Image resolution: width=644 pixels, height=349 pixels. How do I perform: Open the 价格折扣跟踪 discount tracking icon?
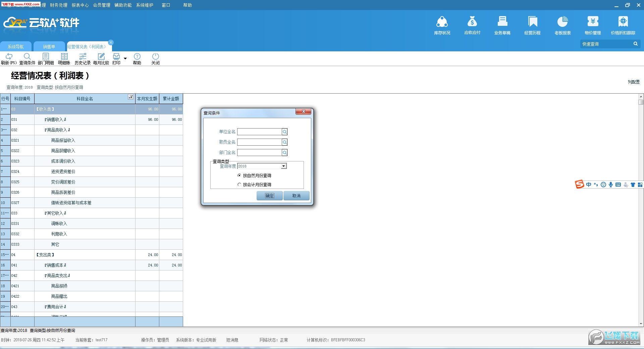click(623, 25)
